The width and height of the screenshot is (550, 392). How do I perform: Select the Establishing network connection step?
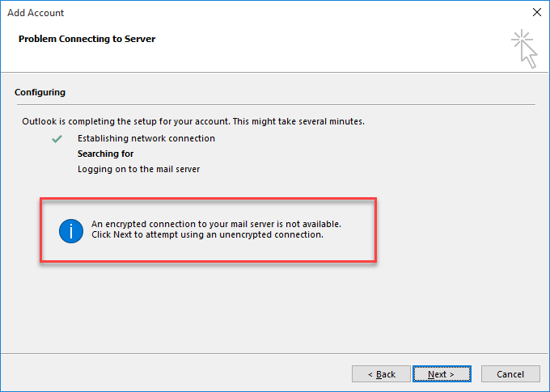click(146, 138)
